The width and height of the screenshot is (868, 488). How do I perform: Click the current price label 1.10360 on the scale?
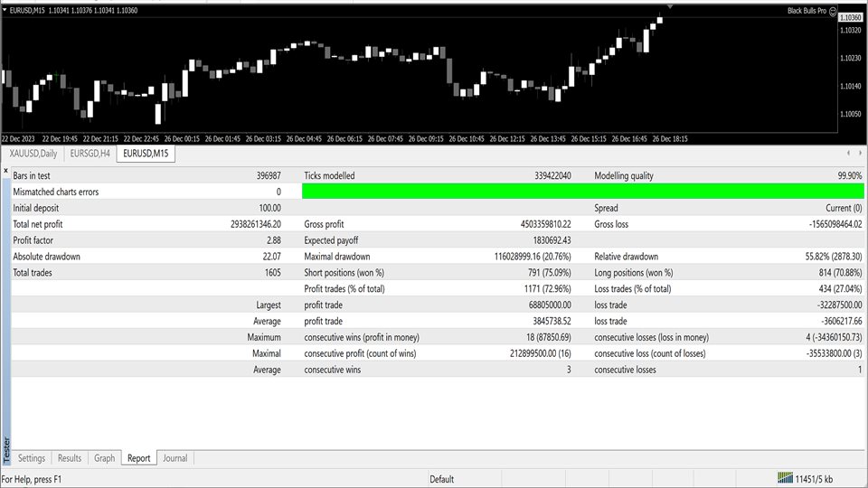tap(851, 18)
